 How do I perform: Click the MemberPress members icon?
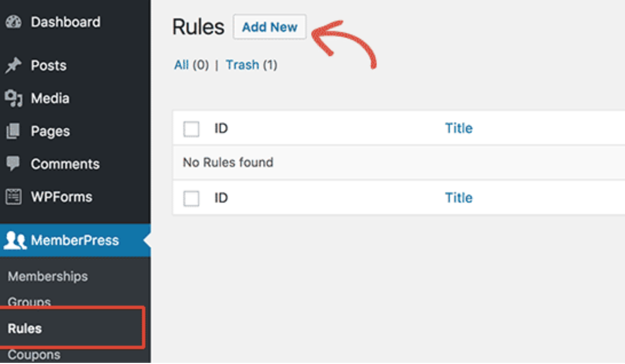point(15,241)
